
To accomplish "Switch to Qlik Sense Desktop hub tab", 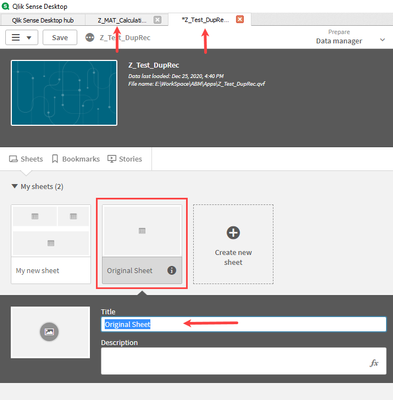I will [x=43, y=20].
